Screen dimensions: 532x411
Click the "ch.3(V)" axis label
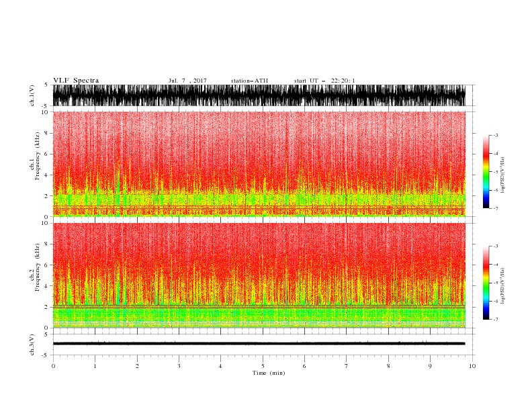32,345
